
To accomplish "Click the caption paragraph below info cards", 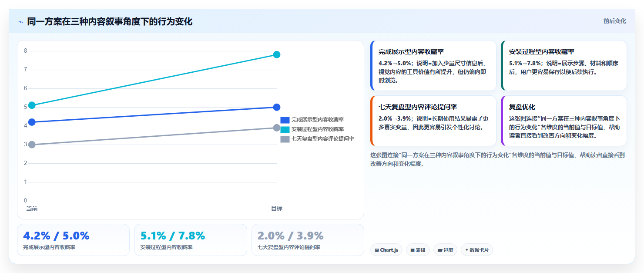I will (x=497, y=159).
